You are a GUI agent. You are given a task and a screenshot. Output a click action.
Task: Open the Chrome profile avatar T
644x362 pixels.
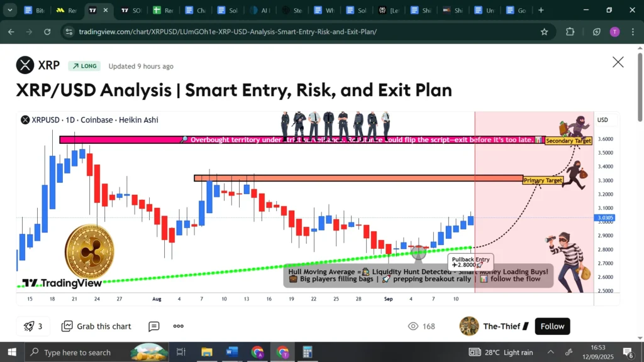point(614,31)
